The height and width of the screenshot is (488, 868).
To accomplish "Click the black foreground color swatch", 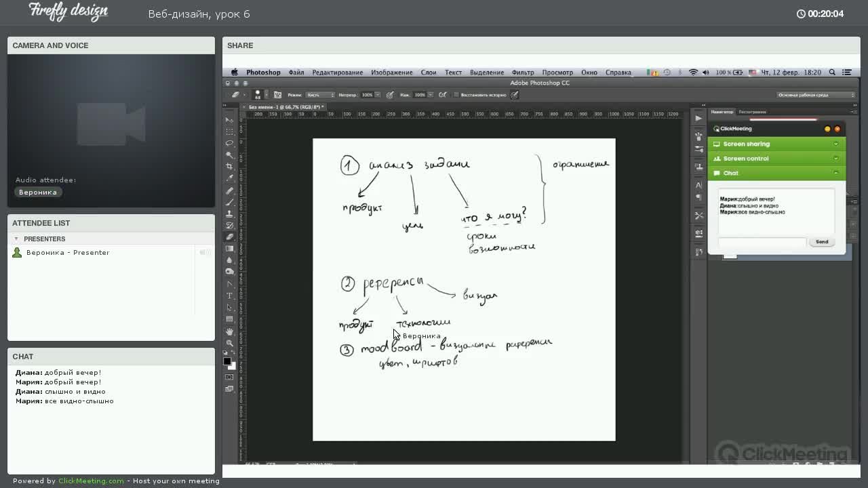I will 227,361.
